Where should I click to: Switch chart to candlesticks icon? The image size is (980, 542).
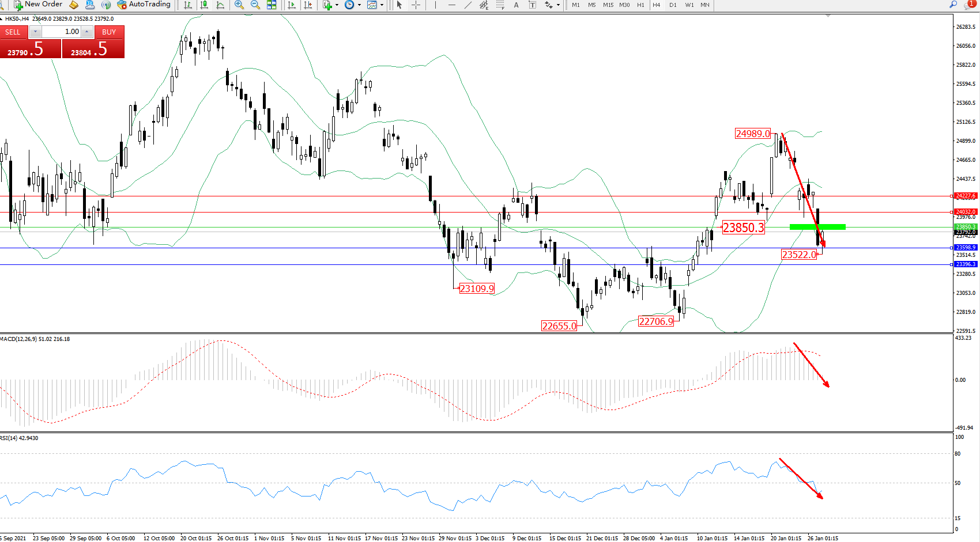204,5
